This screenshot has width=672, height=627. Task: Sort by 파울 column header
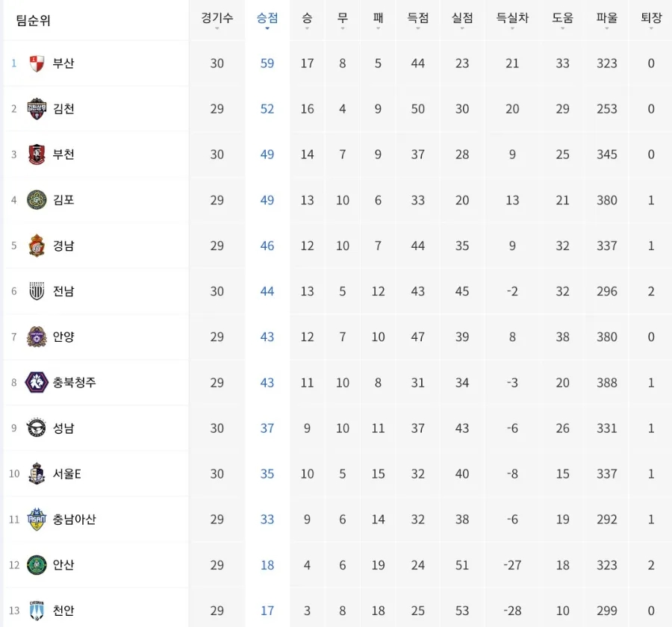tap(607, 19)
